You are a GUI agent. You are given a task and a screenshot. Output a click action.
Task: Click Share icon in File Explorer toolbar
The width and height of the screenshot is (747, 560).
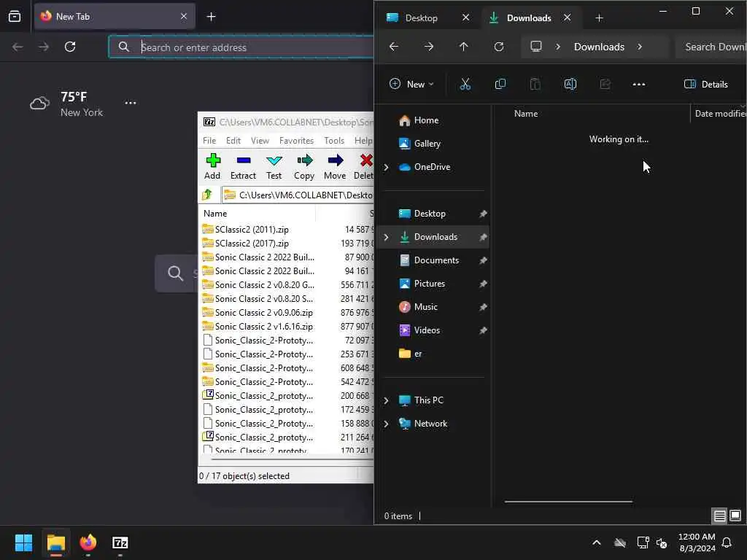(605, 85)
